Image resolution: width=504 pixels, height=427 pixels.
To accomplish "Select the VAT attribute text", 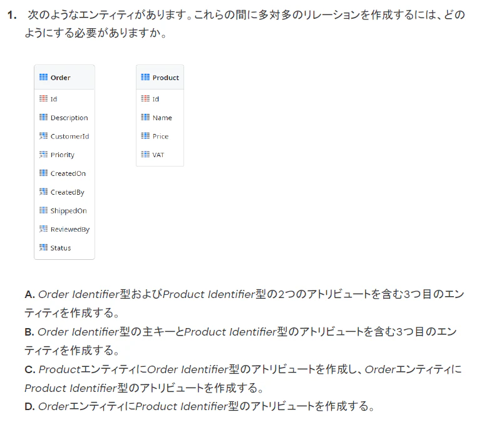I will click(158, 155).
